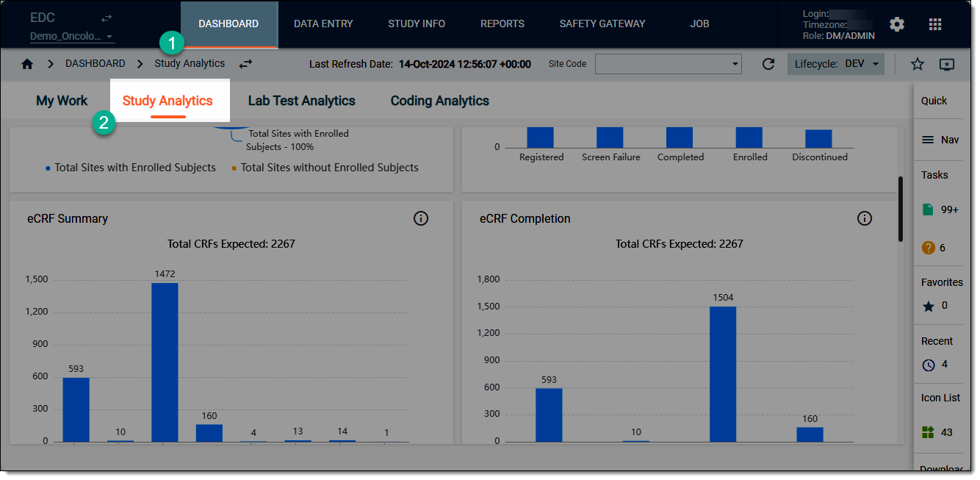Open Recent clock icon showing 4
980x480 pixels.
click(929, 365)
